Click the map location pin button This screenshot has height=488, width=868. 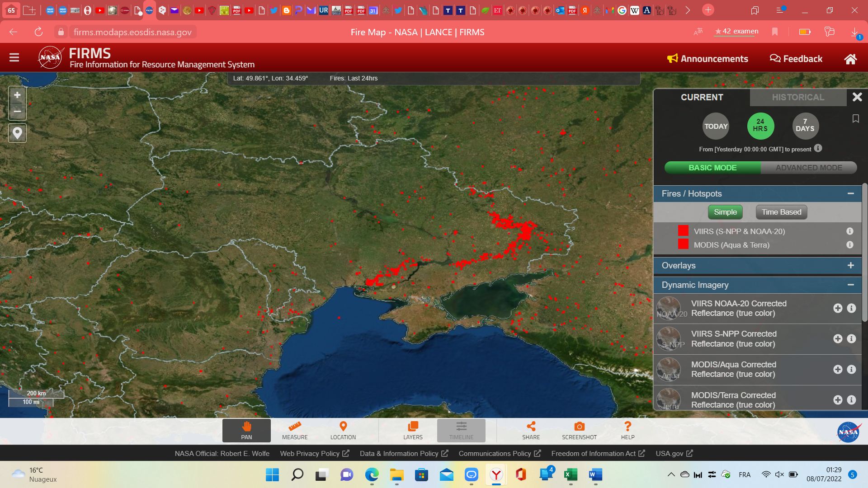pos(17,133)
